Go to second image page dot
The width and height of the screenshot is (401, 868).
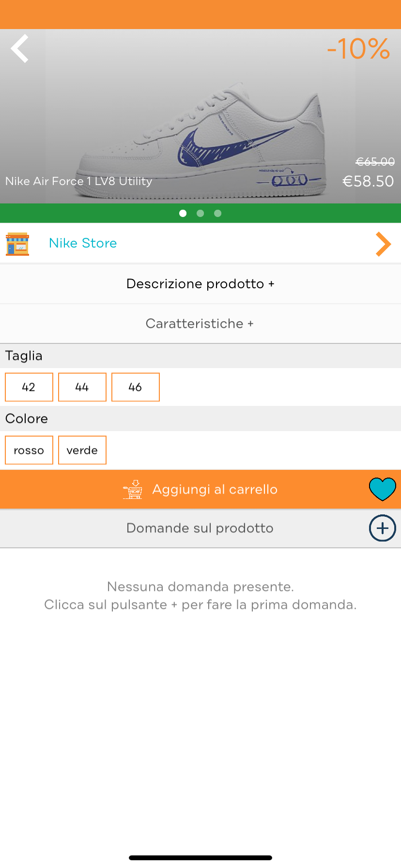pos(200,213)
